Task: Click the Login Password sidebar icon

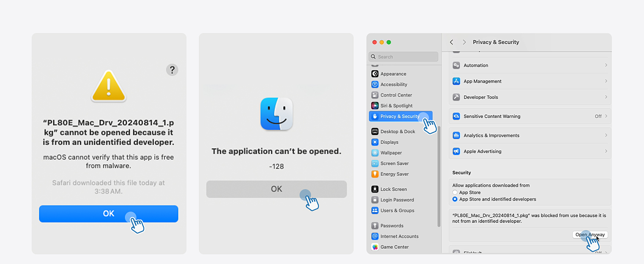Action: 375,200
